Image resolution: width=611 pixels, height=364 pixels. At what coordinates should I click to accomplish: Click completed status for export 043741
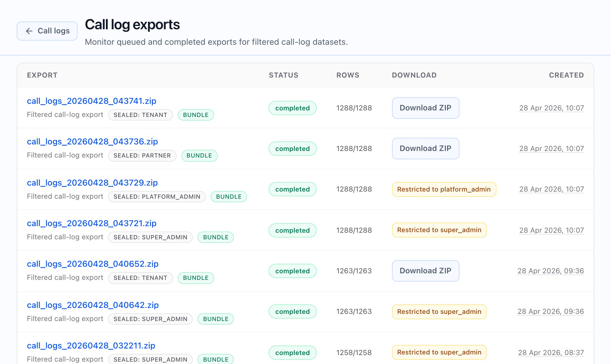(293, 108)
